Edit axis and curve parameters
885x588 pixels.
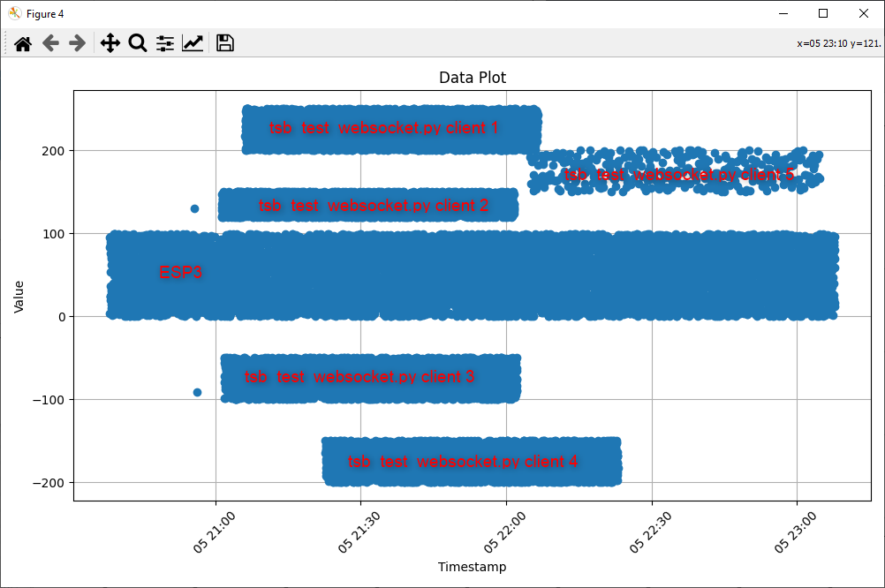tap(193, 43)
